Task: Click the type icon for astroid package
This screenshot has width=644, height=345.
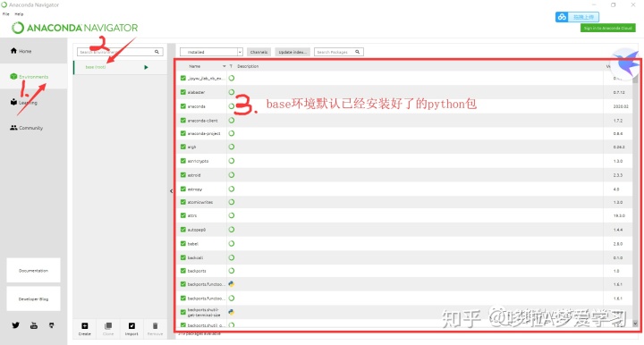Action: (x=232, y=175)
